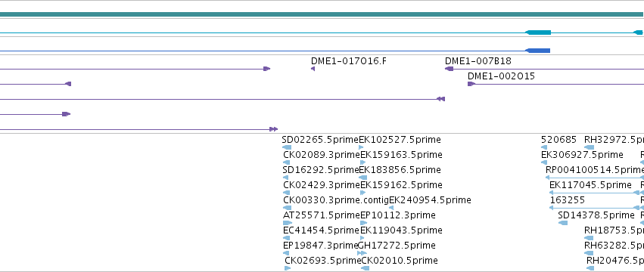This screenshot has height=272, width=644.
Task: Click the DME1-017O16.F feature label
Action: pyautogui.click(x=349, y=61)
